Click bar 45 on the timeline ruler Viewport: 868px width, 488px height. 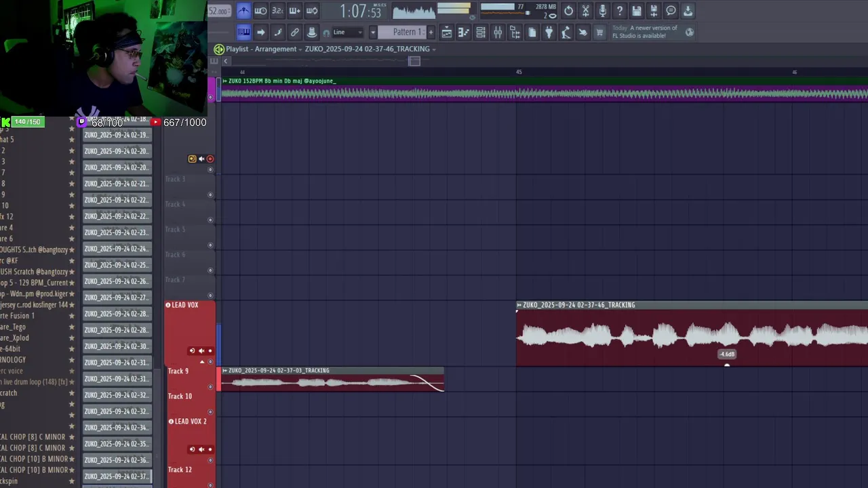[519, 72]
